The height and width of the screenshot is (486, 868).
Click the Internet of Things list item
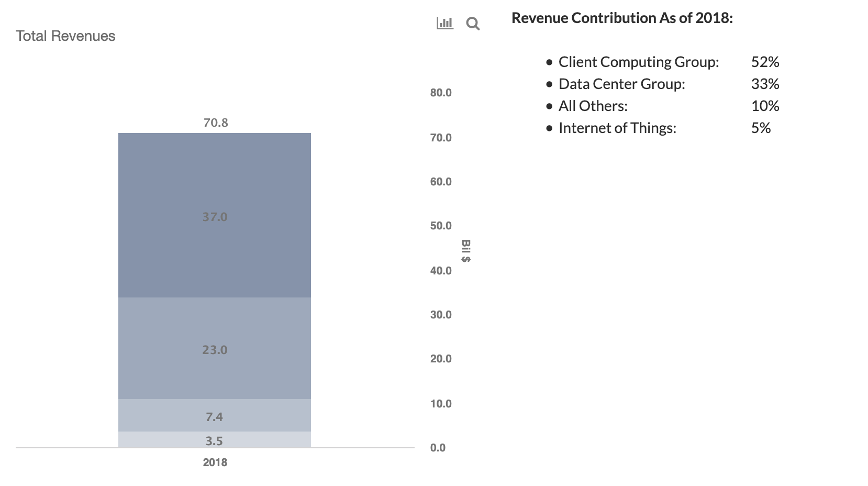tap(617, 128)
